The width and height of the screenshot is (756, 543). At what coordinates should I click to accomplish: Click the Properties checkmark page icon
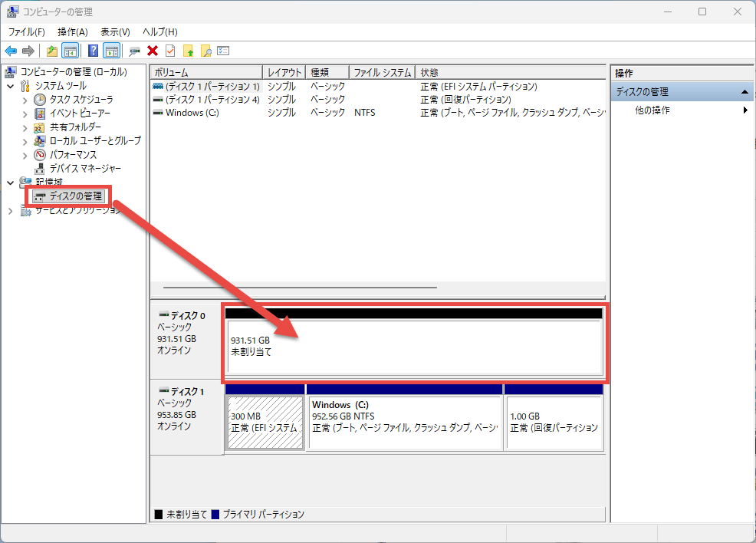[x=170, y=51]
